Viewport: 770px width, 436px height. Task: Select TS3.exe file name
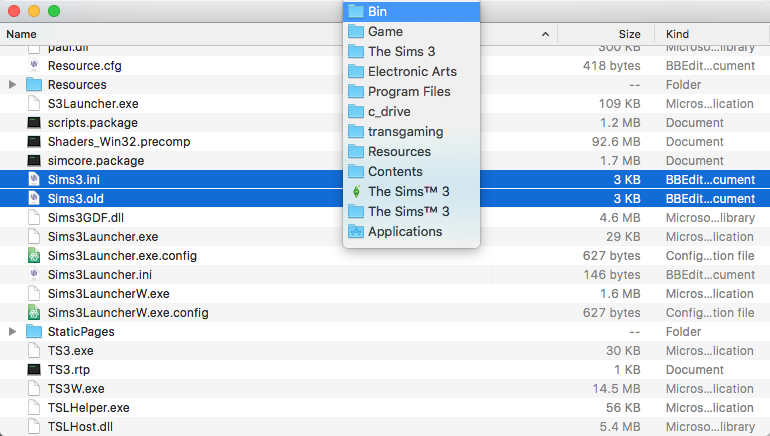70,351
